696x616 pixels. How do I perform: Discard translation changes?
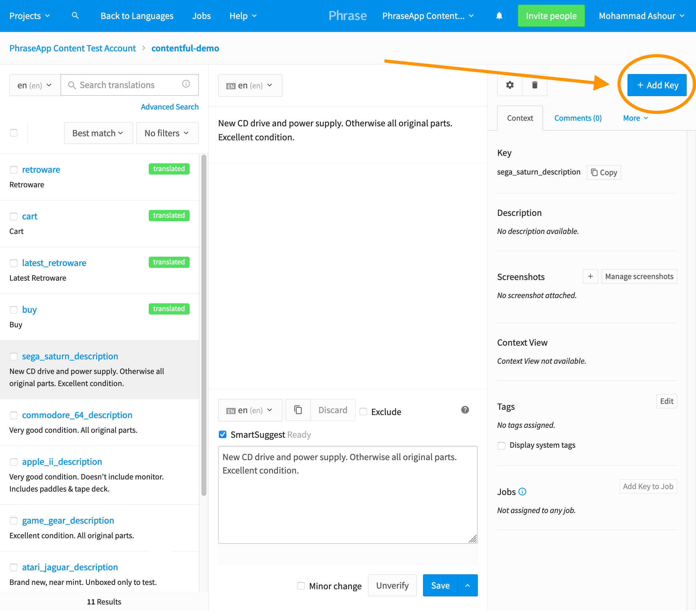pos(333,410)
